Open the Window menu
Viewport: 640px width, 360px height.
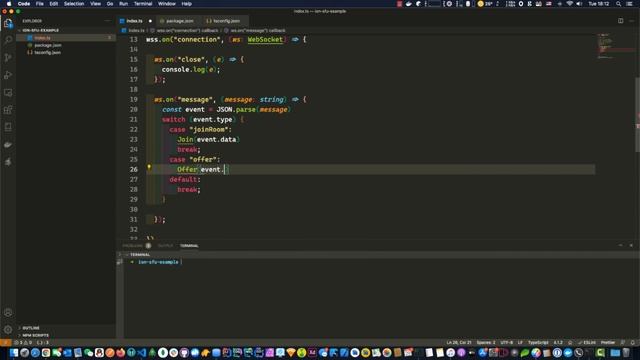pos(167,4)
